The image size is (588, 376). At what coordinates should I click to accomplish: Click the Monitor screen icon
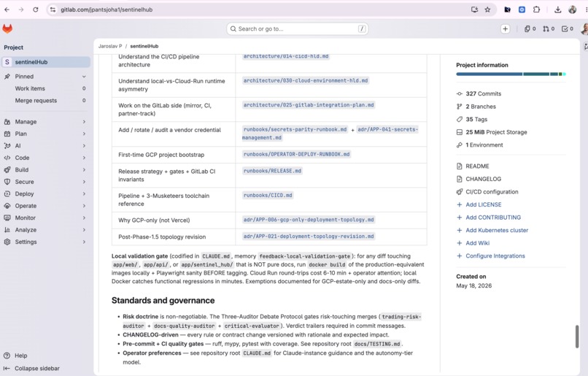(7, 218)
